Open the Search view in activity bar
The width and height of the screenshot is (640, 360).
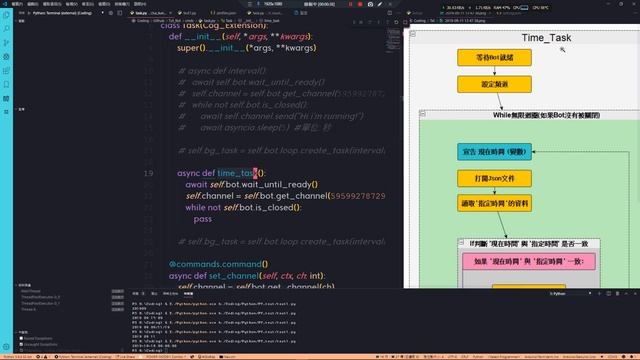point(6,29)
